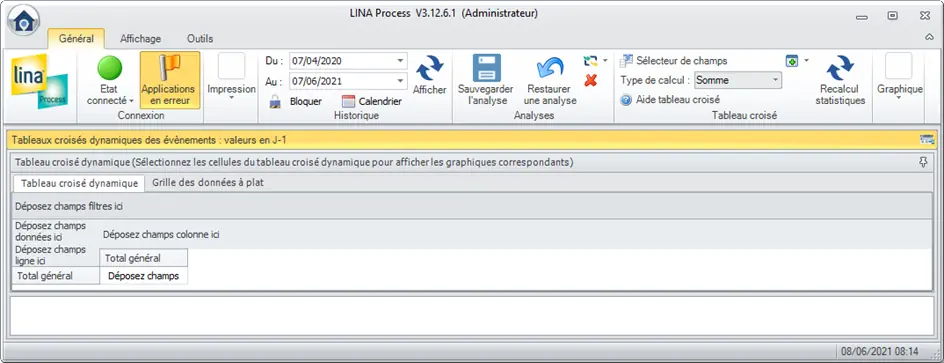The height and width of the screenshot is (363, 944).
Task: Click the Recalcul statistiques label
Action: click(840, 95)
